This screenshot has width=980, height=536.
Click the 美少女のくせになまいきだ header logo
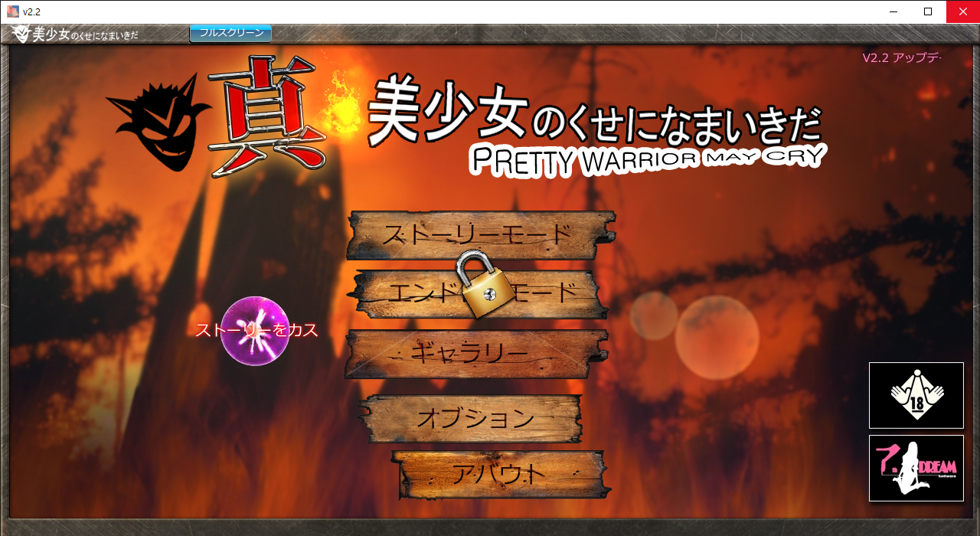75,34
